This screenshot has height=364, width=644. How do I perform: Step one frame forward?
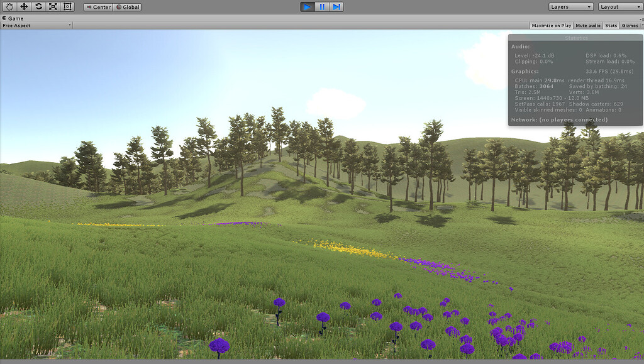(337, 6)
